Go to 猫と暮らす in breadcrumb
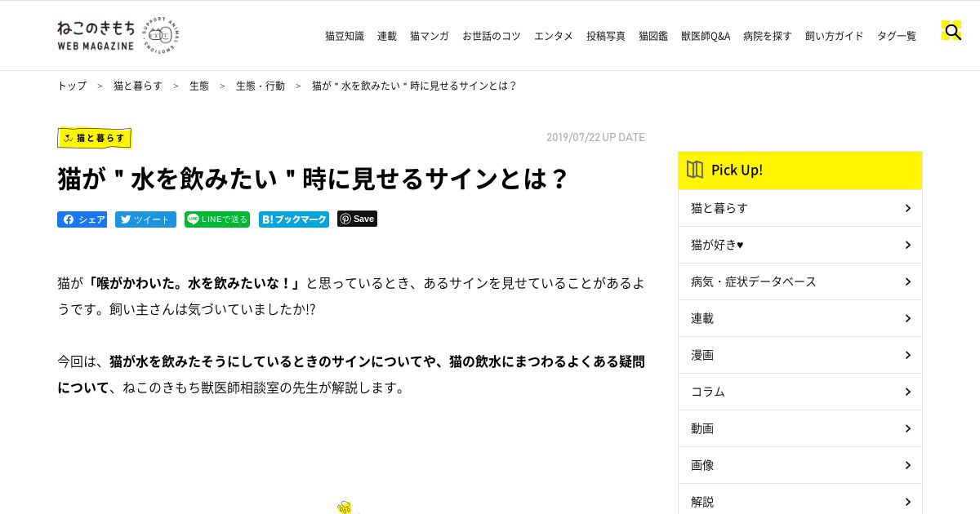Viewport: 980px width, 514px height. point(138,86)
